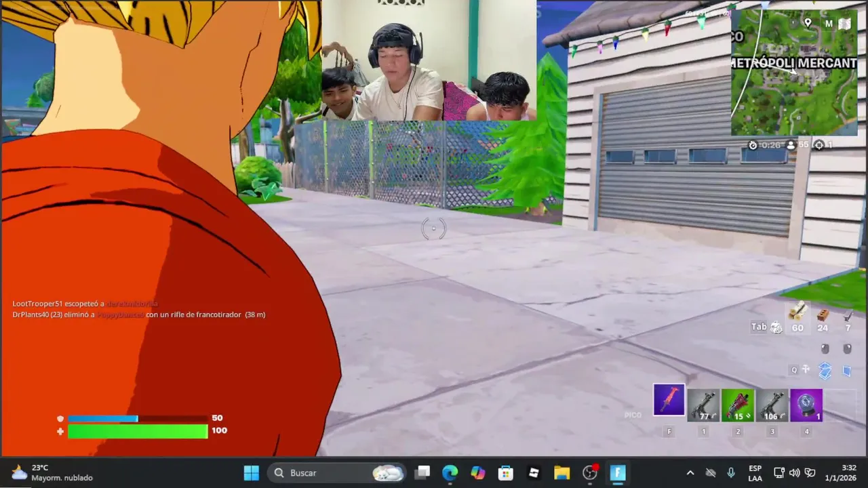Image resolution: width=868 pixels, height=488 pixels.
Task: Open the full map icon beside M
Action: (x=845, y=24)
